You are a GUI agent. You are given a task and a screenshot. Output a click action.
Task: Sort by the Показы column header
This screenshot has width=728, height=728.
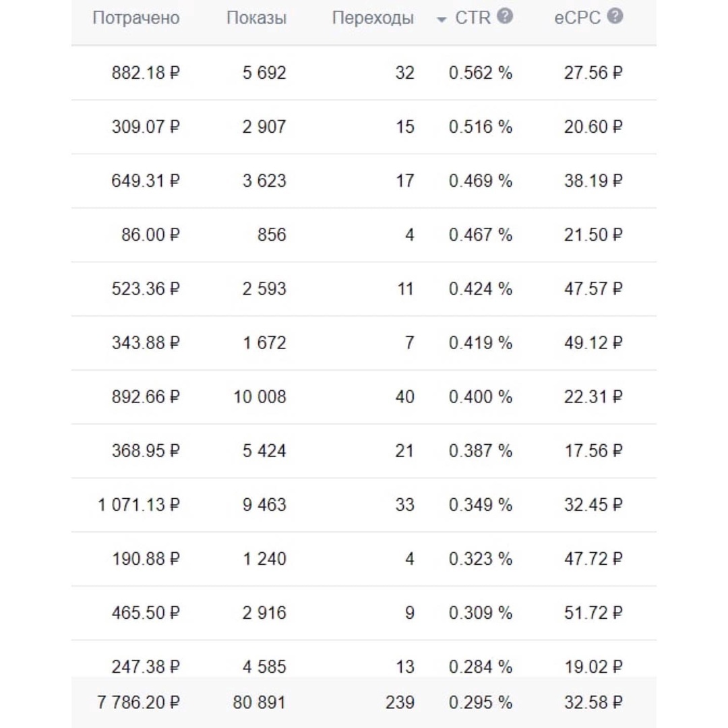(256, 18)
